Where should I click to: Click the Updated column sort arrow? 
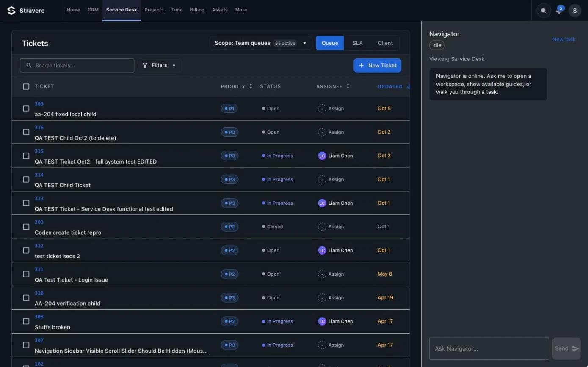point(408,86)
